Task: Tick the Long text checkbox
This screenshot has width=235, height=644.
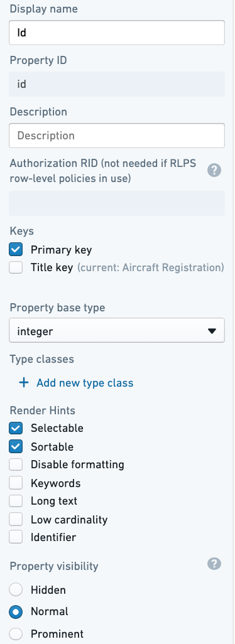Action: (x=16, y=501)
